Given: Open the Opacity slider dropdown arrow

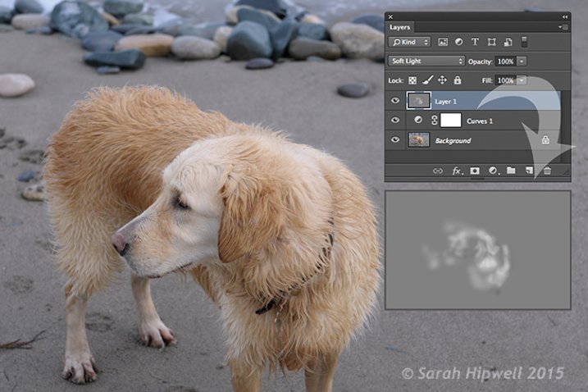Looking at the screenshot, I should tap(522, 62).
